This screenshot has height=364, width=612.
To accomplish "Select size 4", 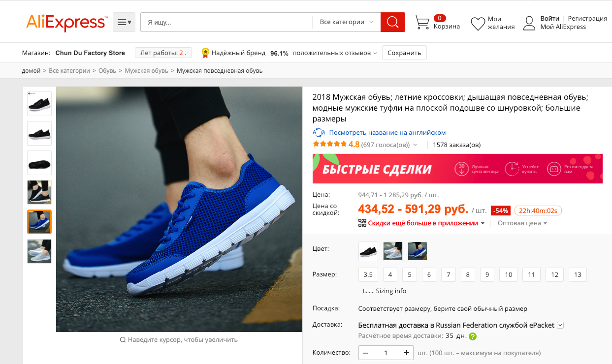I will click(x=390, y=274).
